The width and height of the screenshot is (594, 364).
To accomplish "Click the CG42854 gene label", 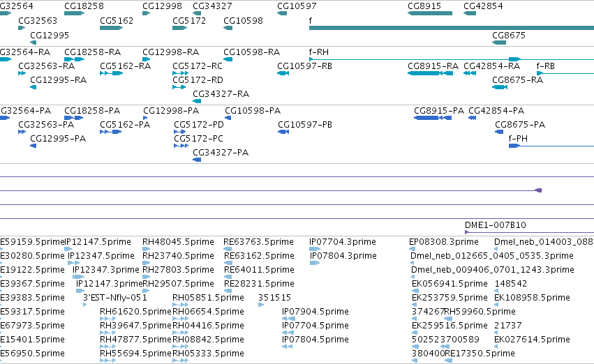I will [x=483, y=6].
